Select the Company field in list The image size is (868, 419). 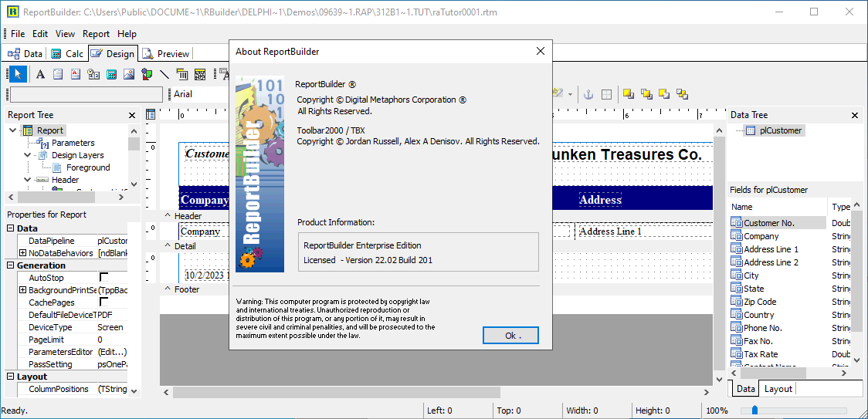click(761, 236)
